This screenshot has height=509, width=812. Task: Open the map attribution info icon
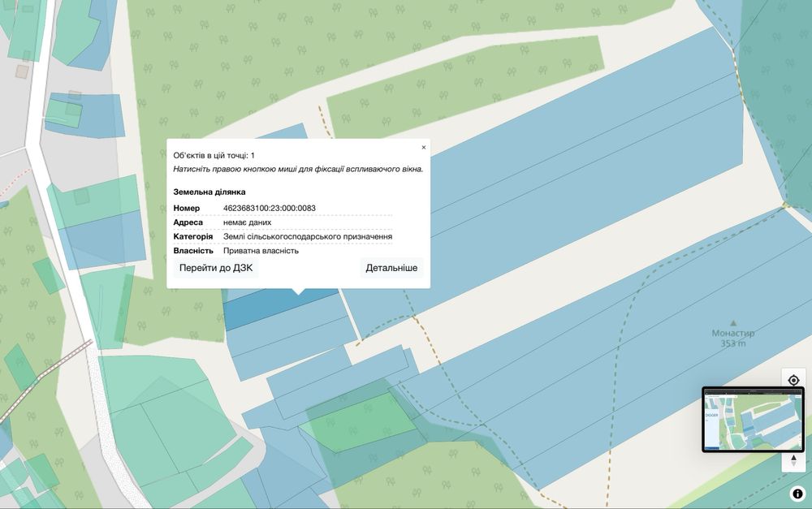[x=797, y=494]
